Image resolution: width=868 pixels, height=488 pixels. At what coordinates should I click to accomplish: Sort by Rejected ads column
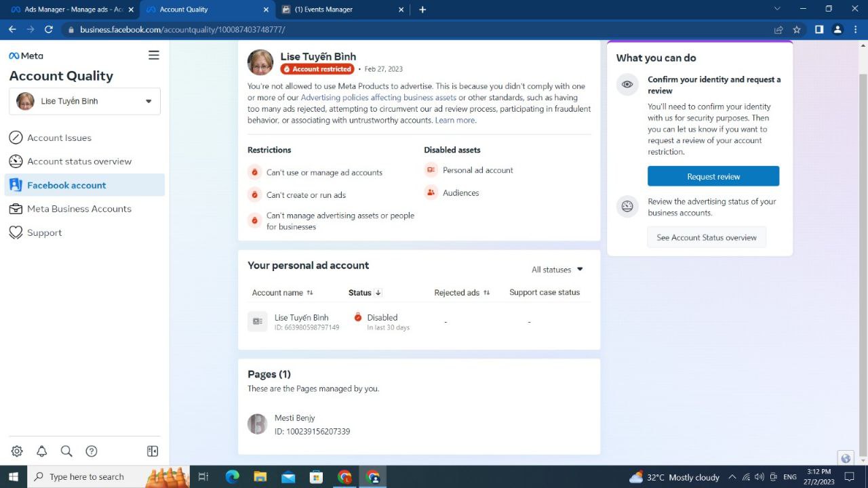point(462,293)
